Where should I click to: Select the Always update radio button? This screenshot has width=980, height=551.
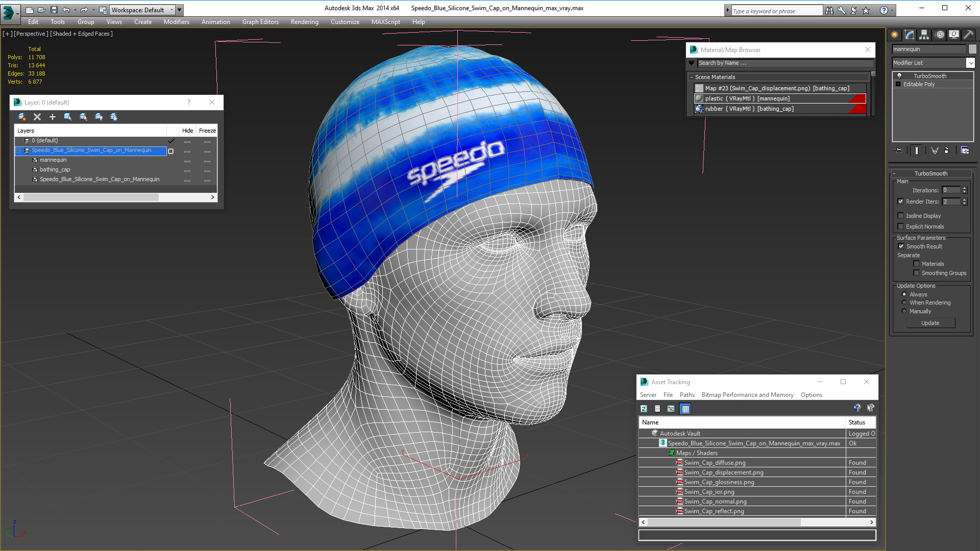pos(904,294)
